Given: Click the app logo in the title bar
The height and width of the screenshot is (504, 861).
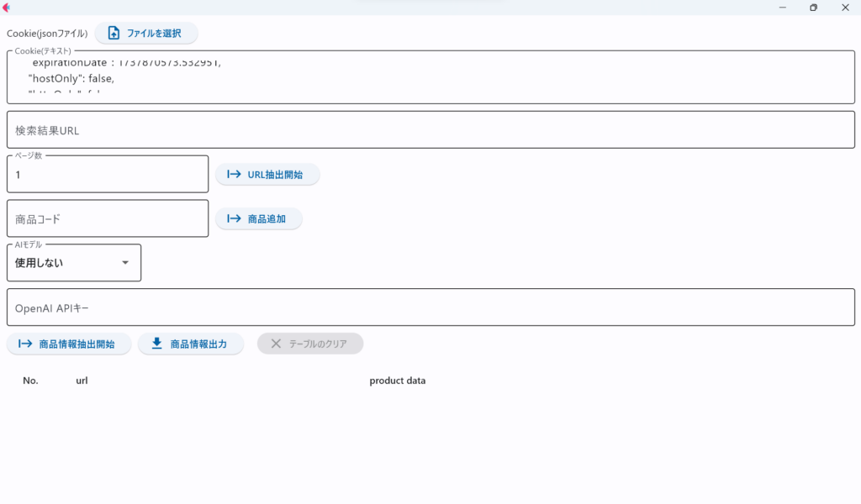Looking at the screenshot, I should coord(7,8).
